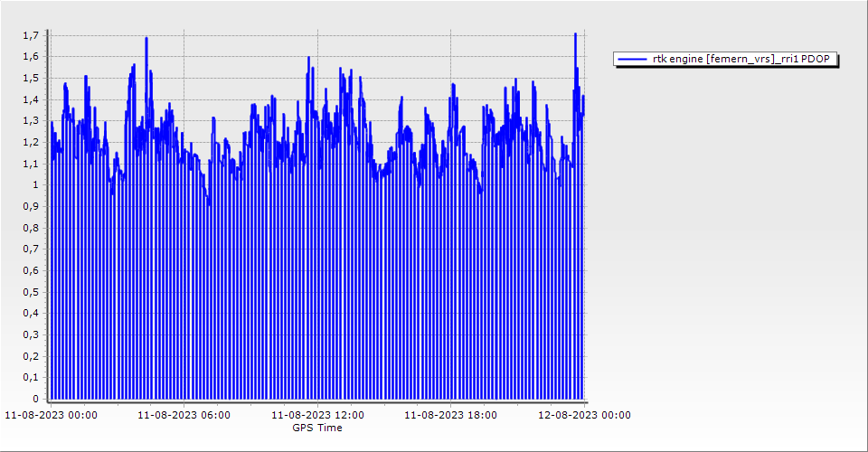Click the 1 value on y-axis

click(35, 184)
